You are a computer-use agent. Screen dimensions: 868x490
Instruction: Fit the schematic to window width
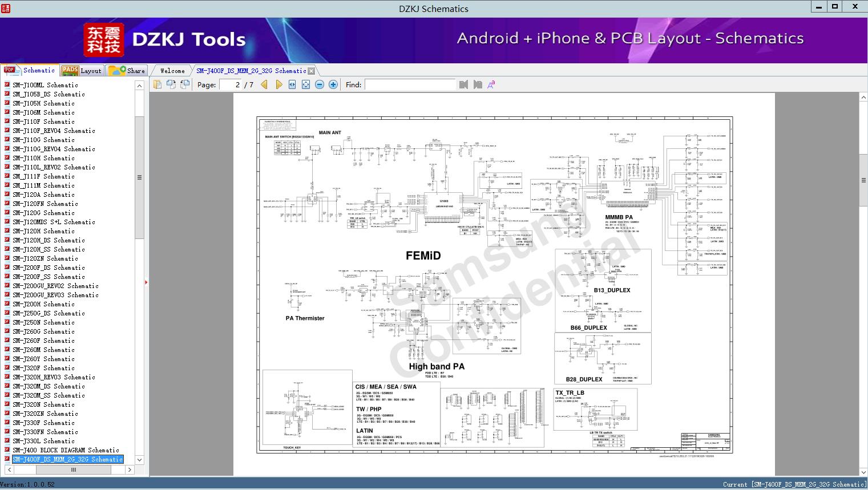pos(292,84)
